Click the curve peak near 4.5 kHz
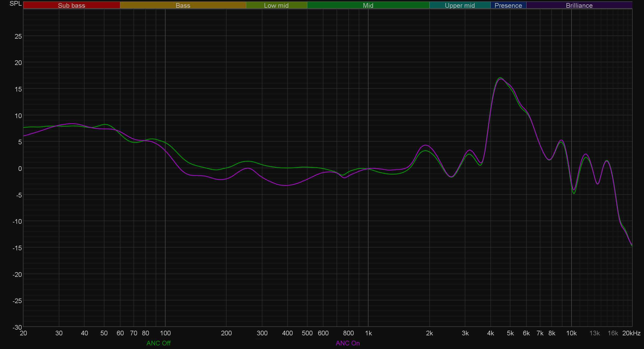The height and width of the screenshot is (349, 644). coord(500,78)
